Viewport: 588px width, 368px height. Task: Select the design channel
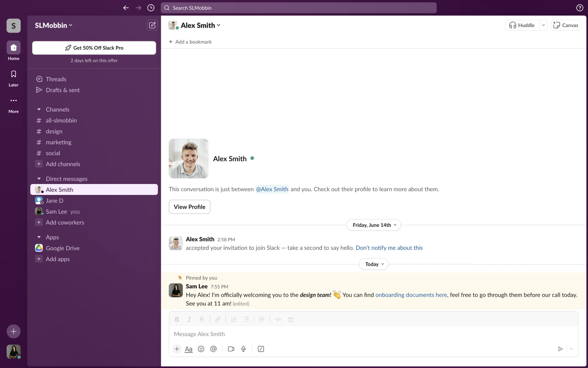[x=54, y=131]
